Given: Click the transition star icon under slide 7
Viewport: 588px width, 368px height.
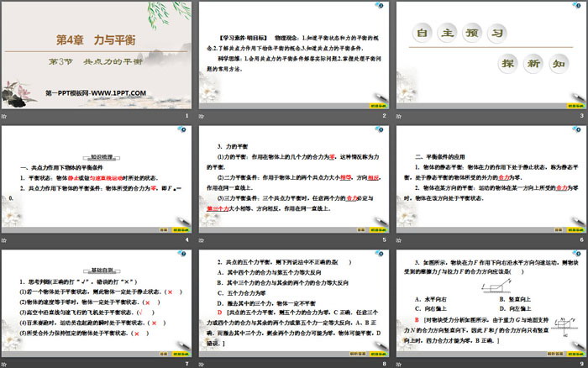Looking at the screenshot, I should pos(4,364).
